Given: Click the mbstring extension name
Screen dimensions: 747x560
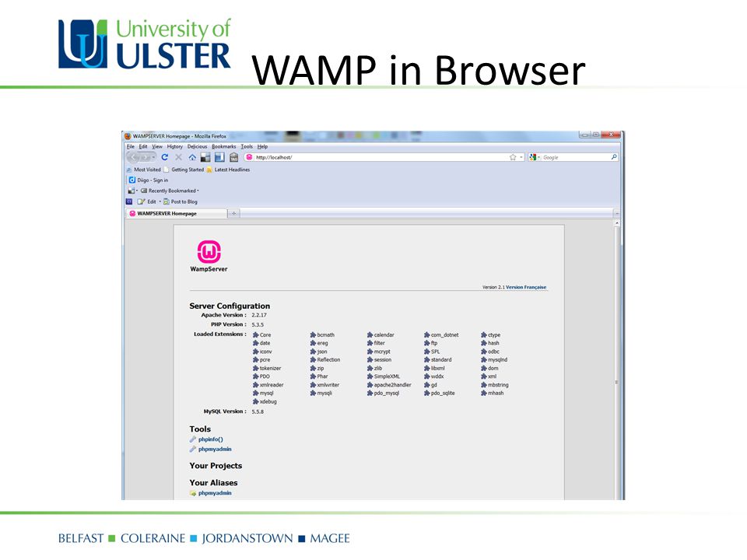Looking at the screenshot, I should tap(498, 385).
